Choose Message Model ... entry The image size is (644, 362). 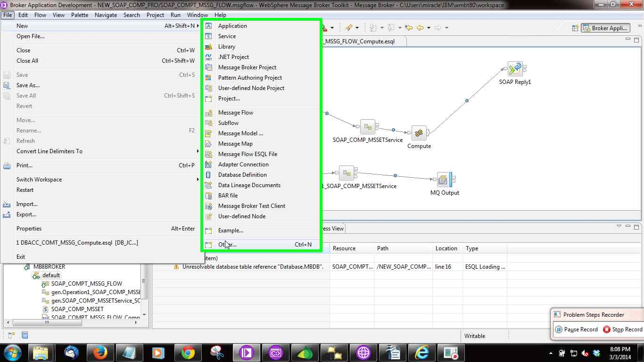262,133
